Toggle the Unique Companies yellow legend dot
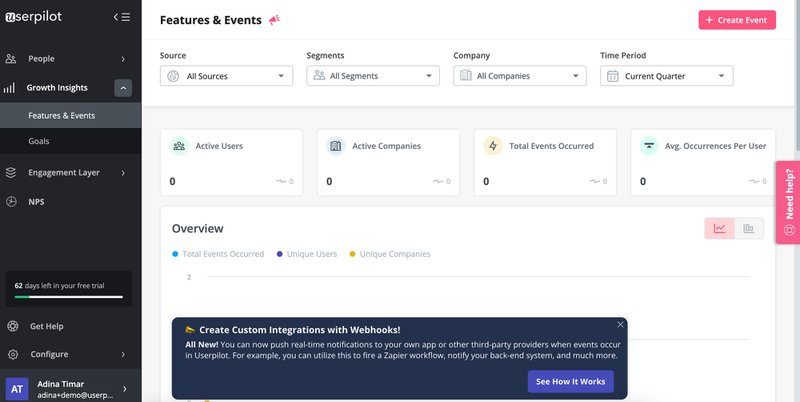Image resolution: width=800 pixels, height=402 pixels. pyautogui.click(x=352, y=254)
